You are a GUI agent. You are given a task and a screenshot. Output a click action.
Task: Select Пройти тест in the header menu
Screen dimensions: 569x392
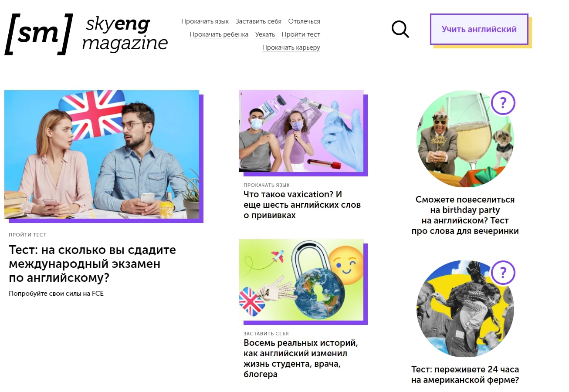[x=301, y=34]
